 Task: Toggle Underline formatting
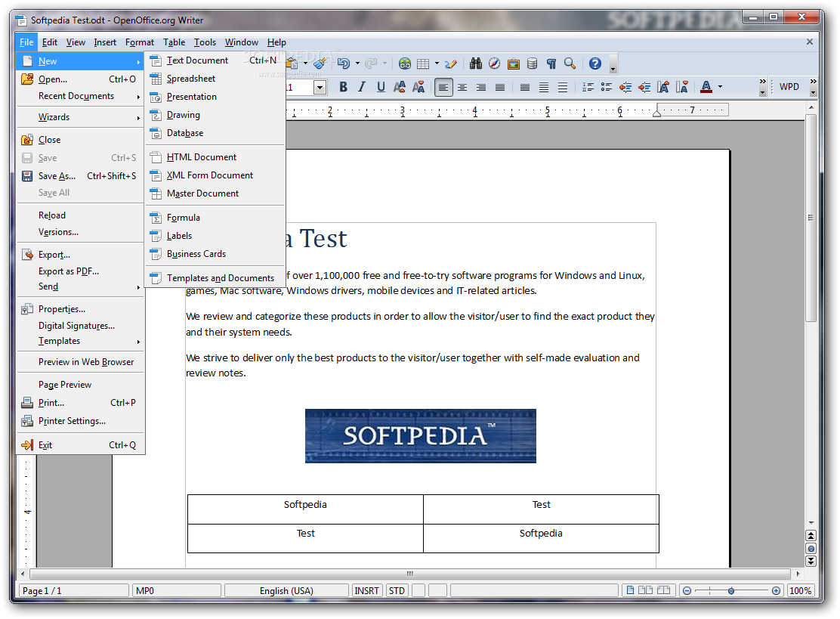[381, 87]
